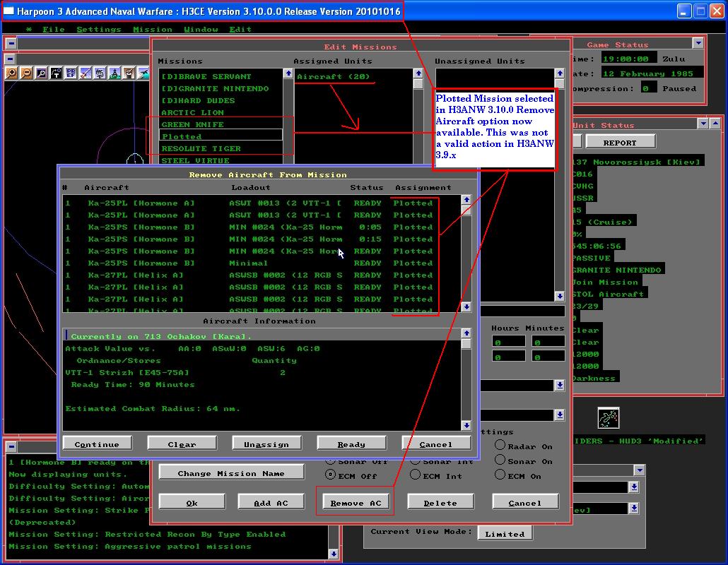
Task: Select the Ka-25PS row with status 0:05
Action: pos(262,227)
